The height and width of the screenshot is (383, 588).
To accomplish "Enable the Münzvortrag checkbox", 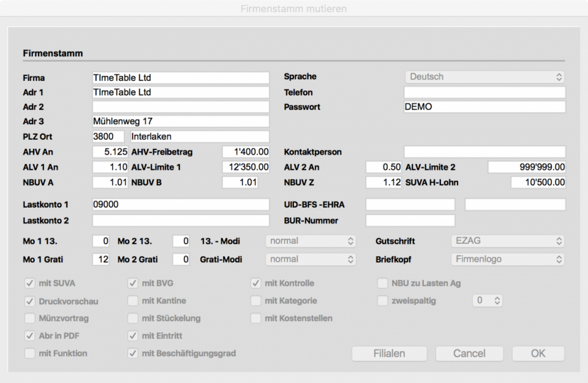I will click(29, 318).
